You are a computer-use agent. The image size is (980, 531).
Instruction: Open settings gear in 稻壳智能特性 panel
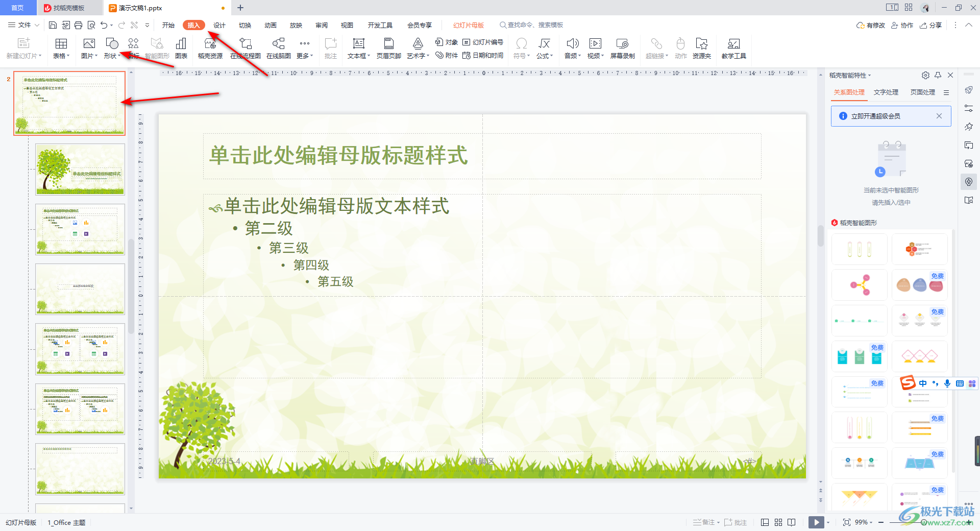tap(925, 75)
